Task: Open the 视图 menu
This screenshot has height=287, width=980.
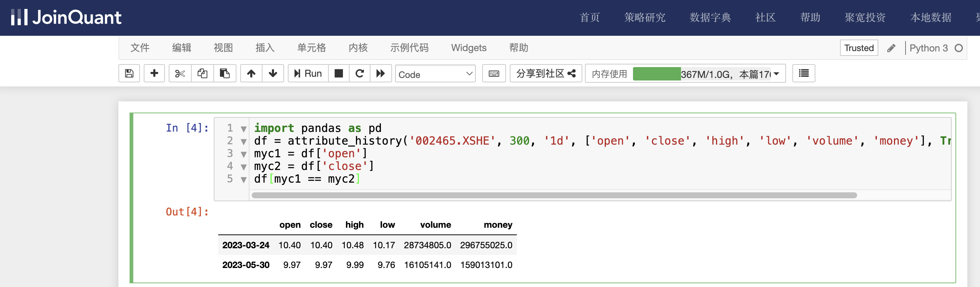Action: (x=223, y=48)
